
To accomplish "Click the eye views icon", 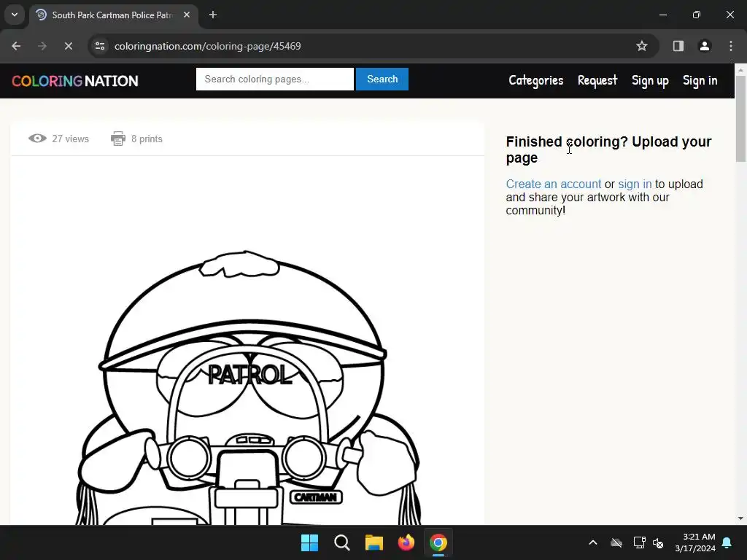I will coord(37,139).
